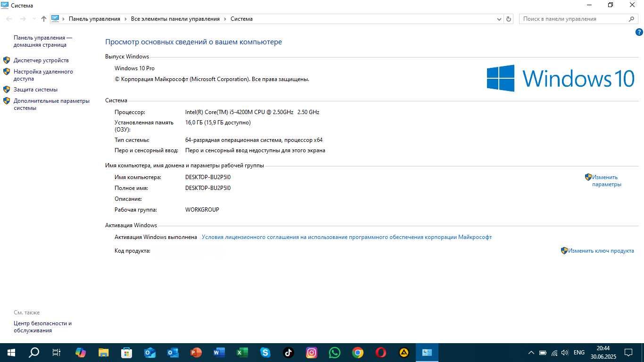The height and width of the screenshot is (362, 644).
Task: Open Microsoft Store from taskbar
Action: pos(127,353)
